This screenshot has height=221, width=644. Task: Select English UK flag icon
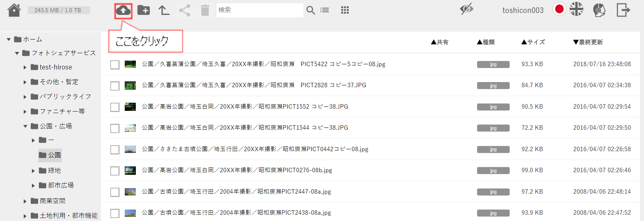point(576,9)
